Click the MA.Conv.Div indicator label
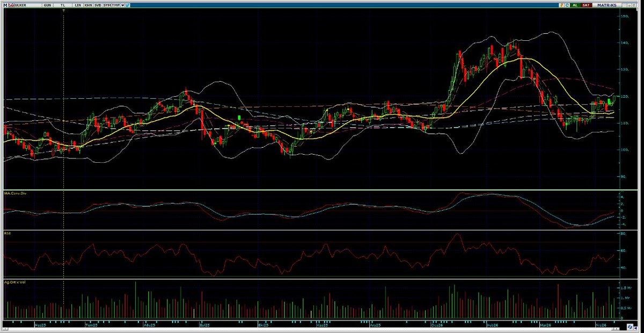 click(x=14, y=193)
